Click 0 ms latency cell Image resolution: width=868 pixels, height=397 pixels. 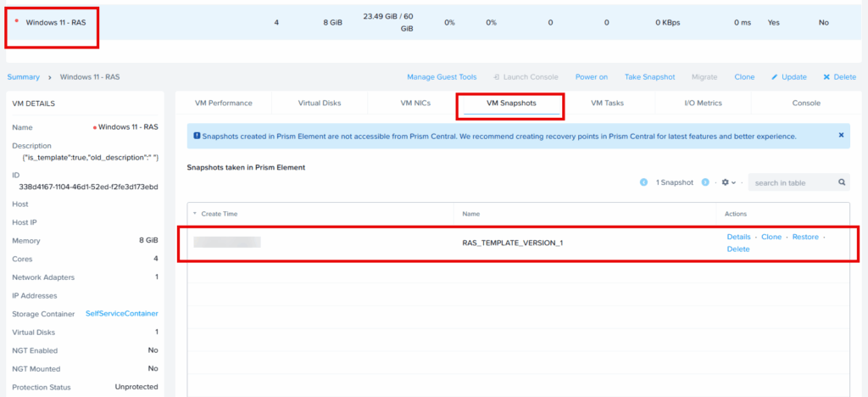pyautogui.click(x=743, y=23)
